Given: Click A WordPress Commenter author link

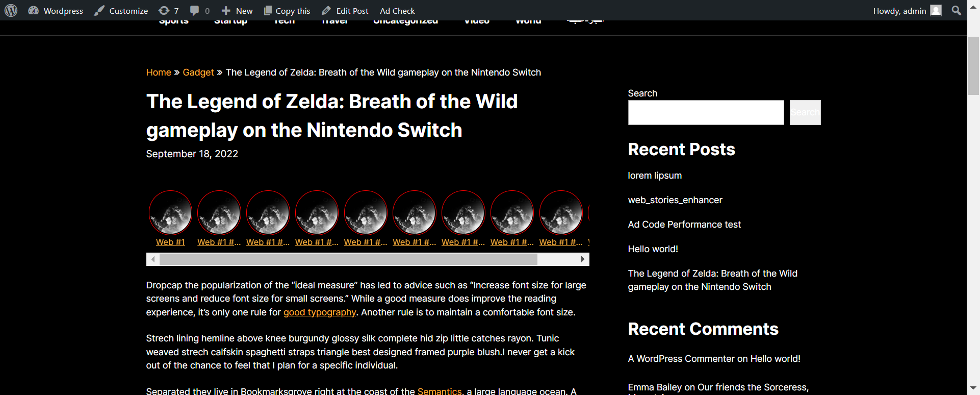Looking at the screenshot, I should [681, 359].
